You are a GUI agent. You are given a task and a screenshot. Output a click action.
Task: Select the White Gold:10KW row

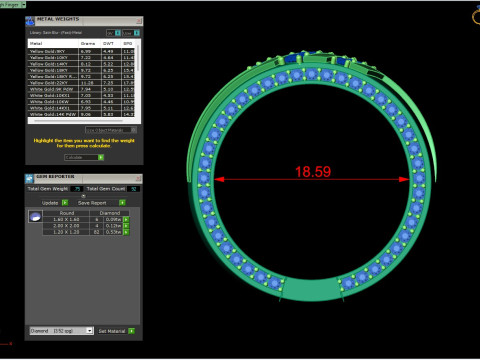[x=81, y=102]
